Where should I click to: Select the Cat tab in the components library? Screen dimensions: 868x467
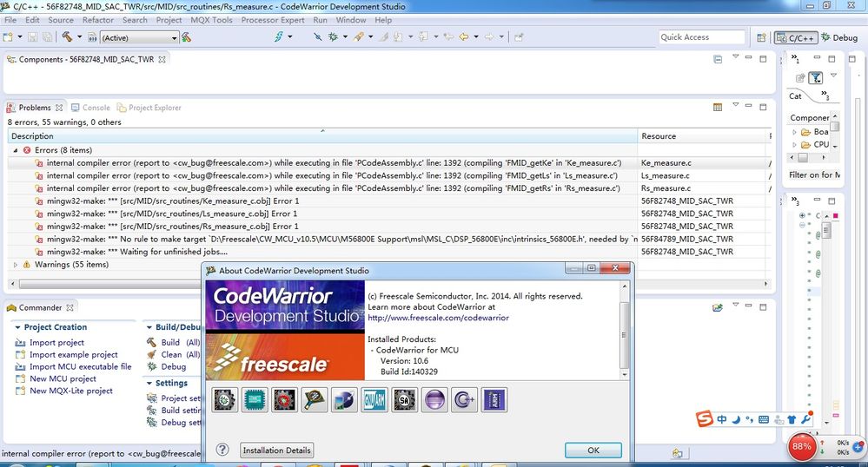click(796, 96)
